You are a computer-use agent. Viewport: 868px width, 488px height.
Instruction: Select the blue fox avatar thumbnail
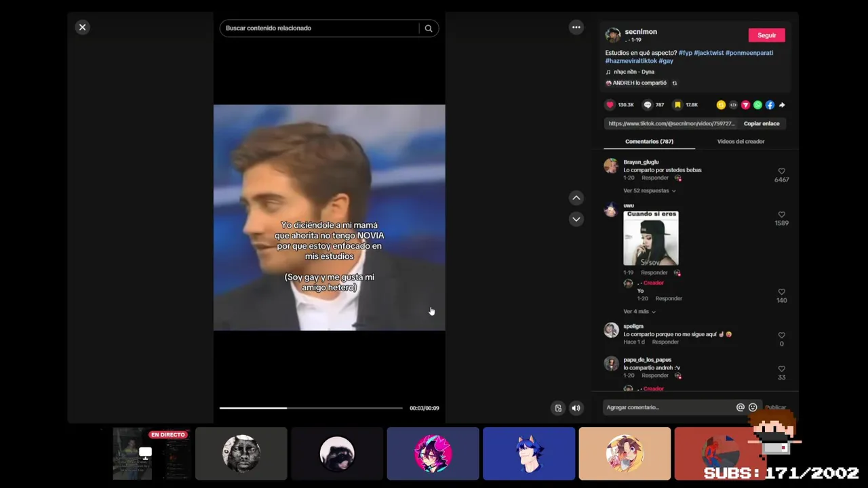(529, 453)
